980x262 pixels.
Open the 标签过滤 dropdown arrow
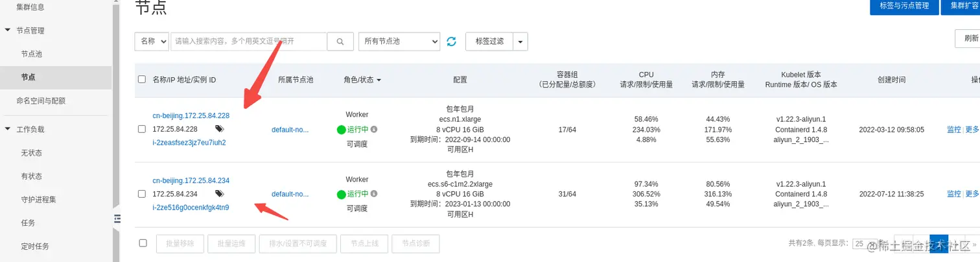(520, 42)
